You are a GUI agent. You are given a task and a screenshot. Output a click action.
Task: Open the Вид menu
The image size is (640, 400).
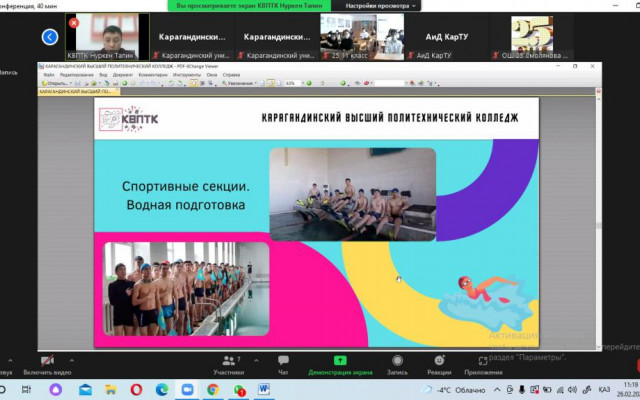[x=103, y=75]
